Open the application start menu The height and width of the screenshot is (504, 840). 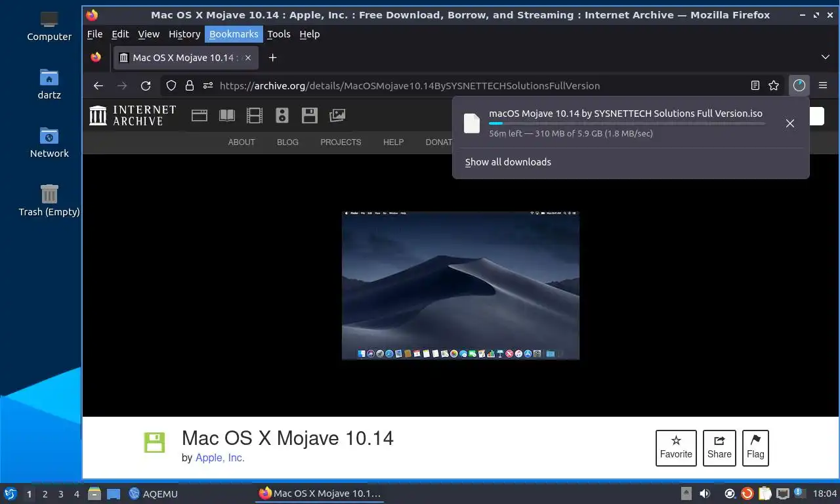click(10, 493)
